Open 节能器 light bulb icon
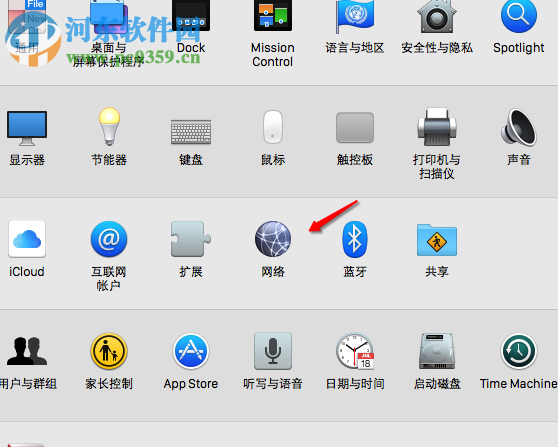 tap(109, 126)
